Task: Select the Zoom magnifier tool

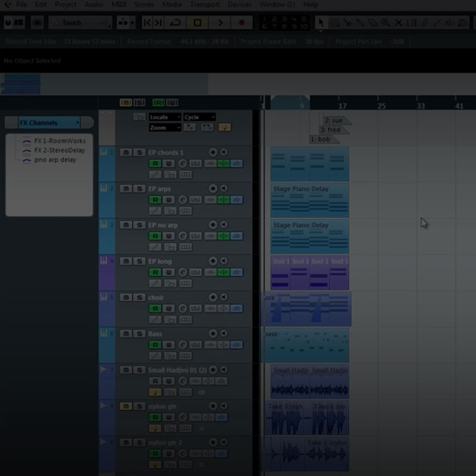Action: tap(386, 23)
